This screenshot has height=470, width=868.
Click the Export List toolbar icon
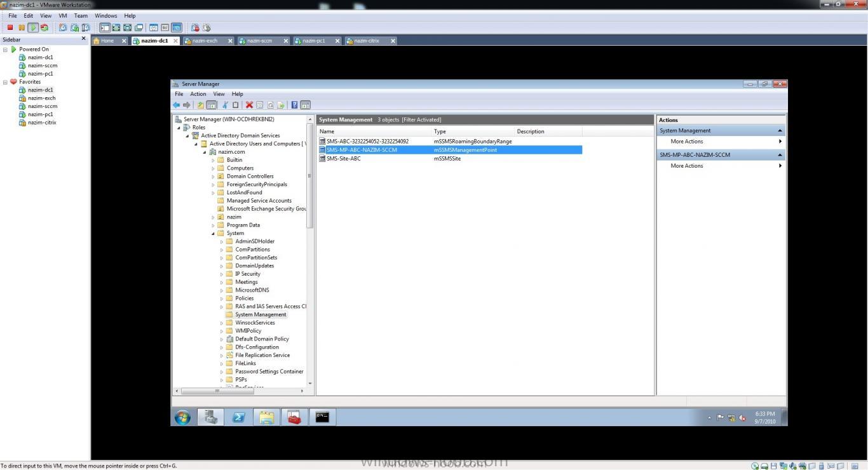pyautogui.click(x=280, y=105)
